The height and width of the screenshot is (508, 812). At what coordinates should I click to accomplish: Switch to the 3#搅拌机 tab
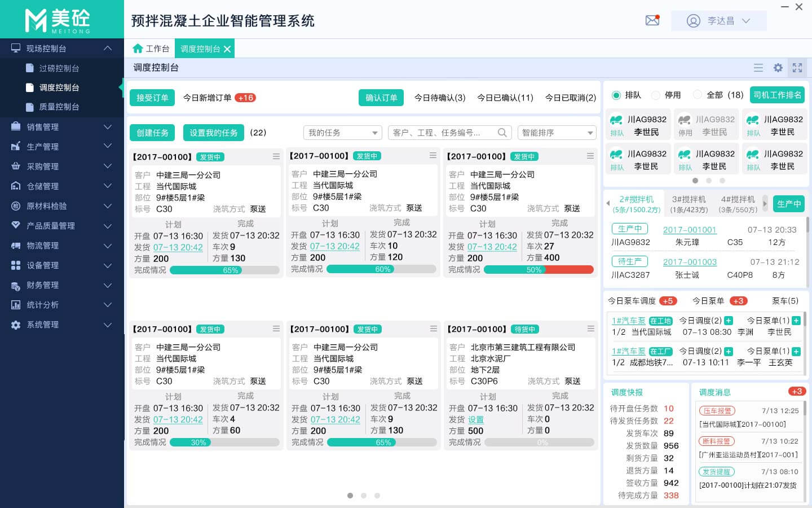tap(689, 204)
